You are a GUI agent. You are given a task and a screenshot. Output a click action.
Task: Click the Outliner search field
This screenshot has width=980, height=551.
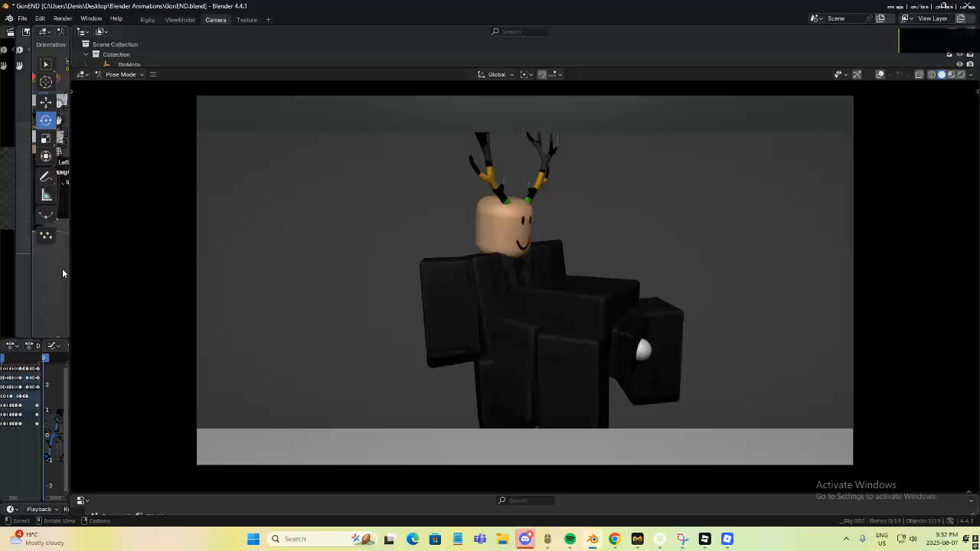(520, 31)
